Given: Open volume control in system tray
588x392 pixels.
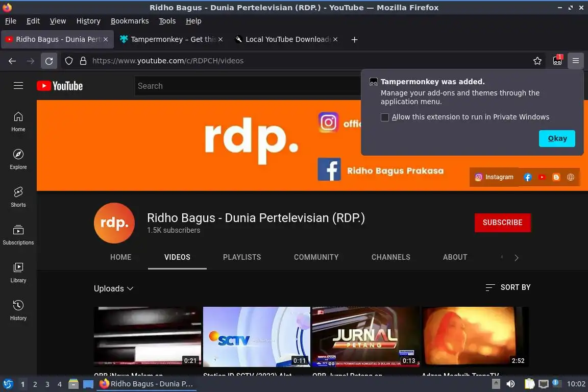Looking at the screenshot, I should 510,384.
